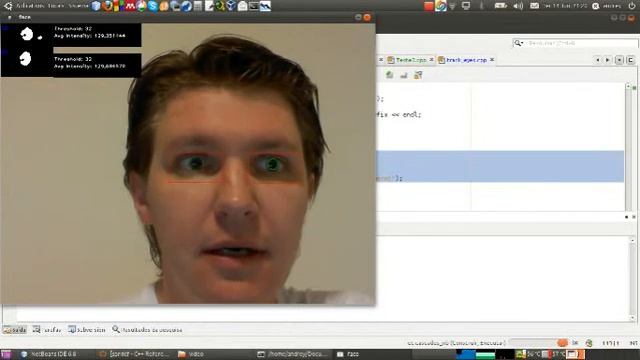The image size is (640, 360).
Task: Click the third editor toolbar icon with locks
Action: 418,75
